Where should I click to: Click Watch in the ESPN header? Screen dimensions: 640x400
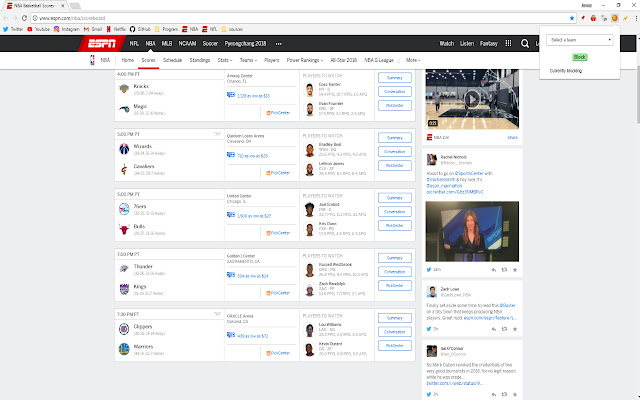coord(446,44)
